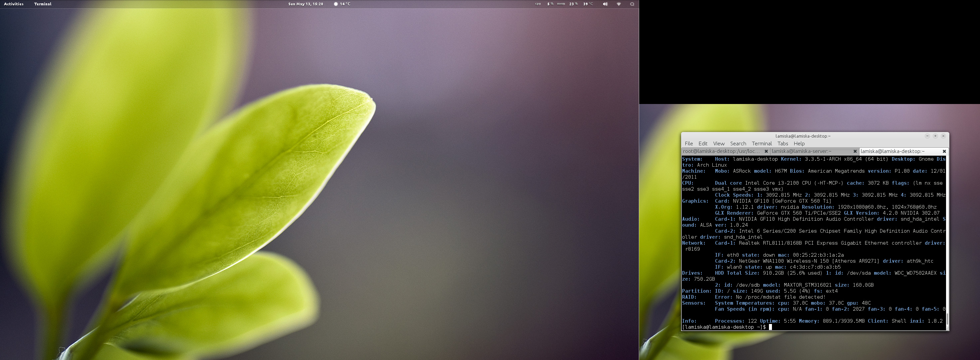
Task: Open the Wi-Fi network icon
Action: tap(618, 4)
